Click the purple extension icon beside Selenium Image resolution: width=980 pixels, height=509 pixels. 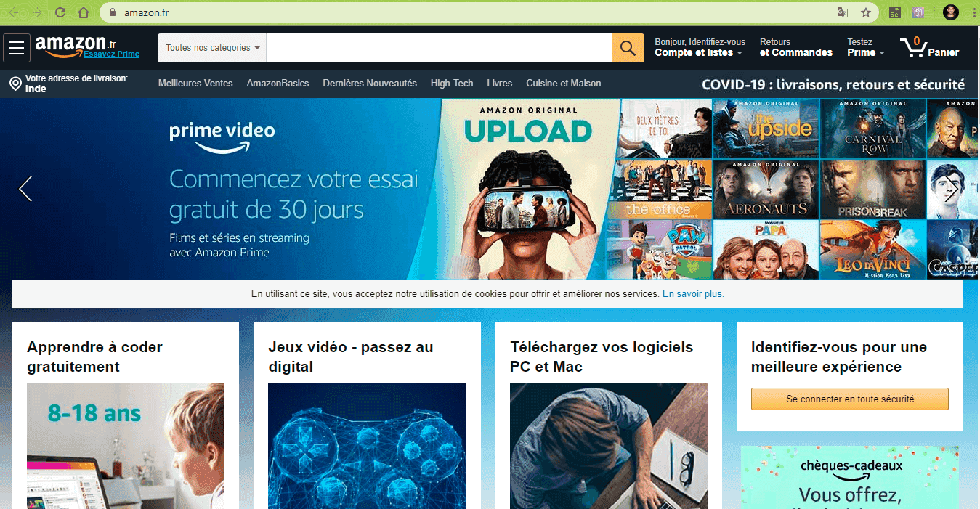pyautogui.click(x=918, y=12)
